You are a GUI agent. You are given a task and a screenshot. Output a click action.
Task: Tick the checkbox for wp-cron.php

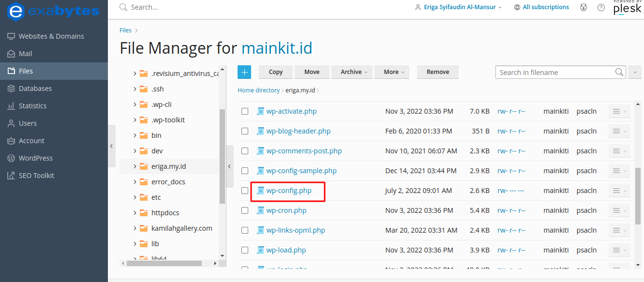pos(245,210)
